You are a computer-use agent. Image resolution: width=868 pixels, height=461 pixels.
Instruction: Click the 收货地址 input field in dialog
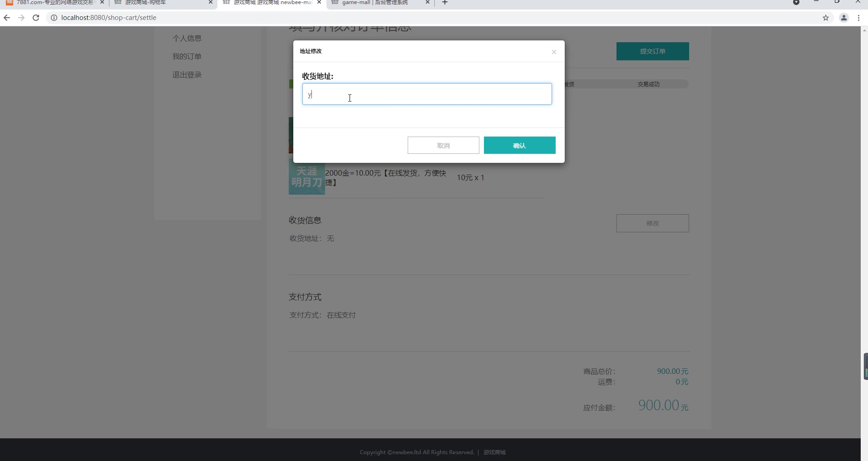pyautogui.click(x=427, y=94)
